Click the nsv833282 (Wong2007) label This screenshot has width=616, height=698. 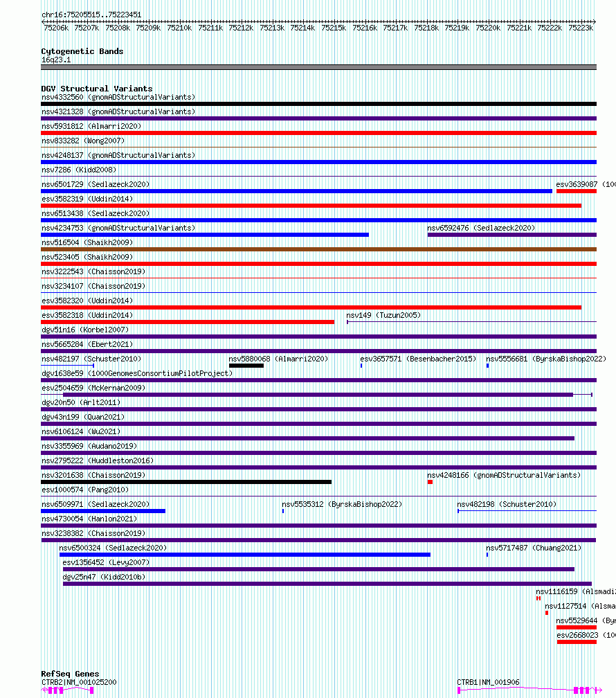coord(83,141)
